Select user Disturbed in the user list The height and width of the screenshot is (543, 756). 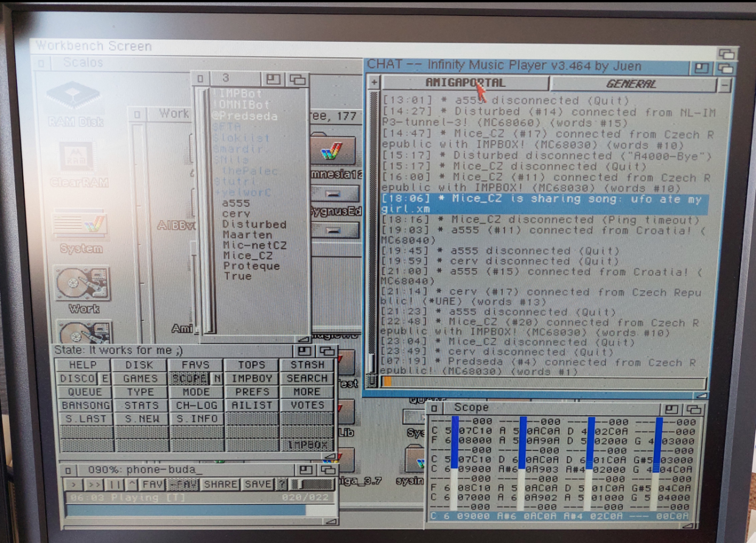point(254,224)
